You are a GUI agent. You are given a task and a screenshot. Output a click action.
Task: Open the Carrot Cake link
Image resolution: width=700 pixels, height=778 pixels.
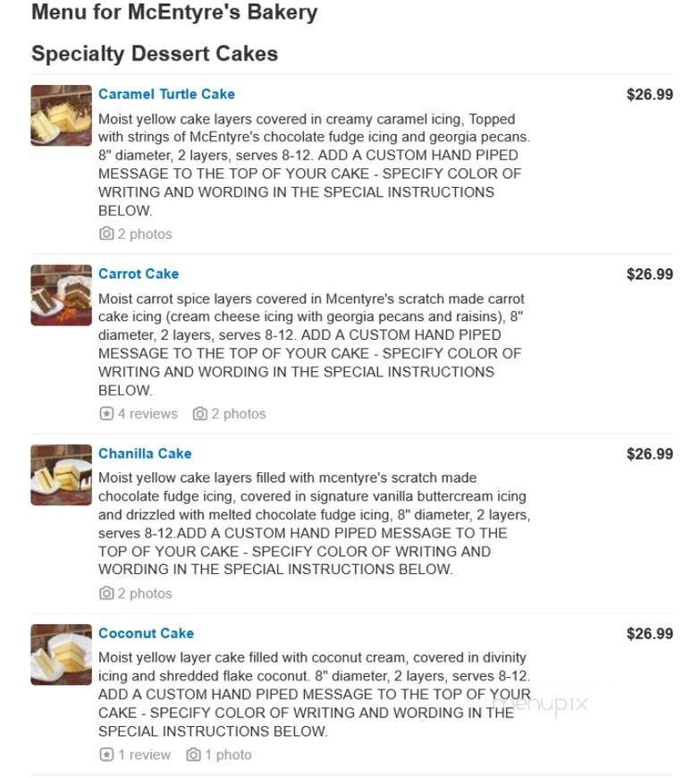tap(139, 274)
